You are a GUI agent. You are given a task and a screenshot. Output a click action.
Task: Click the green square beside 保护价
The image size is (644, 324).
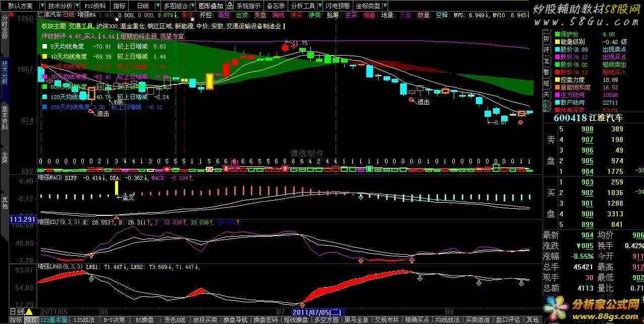pyautogui.click(x=557, y=35)
